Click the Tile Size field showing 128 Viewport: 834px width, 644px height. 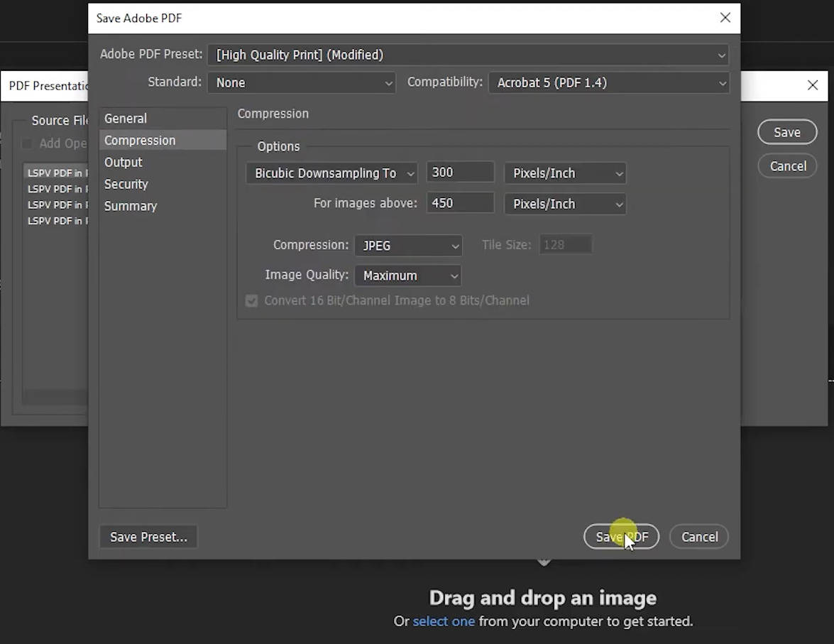[x=566, y=245]
